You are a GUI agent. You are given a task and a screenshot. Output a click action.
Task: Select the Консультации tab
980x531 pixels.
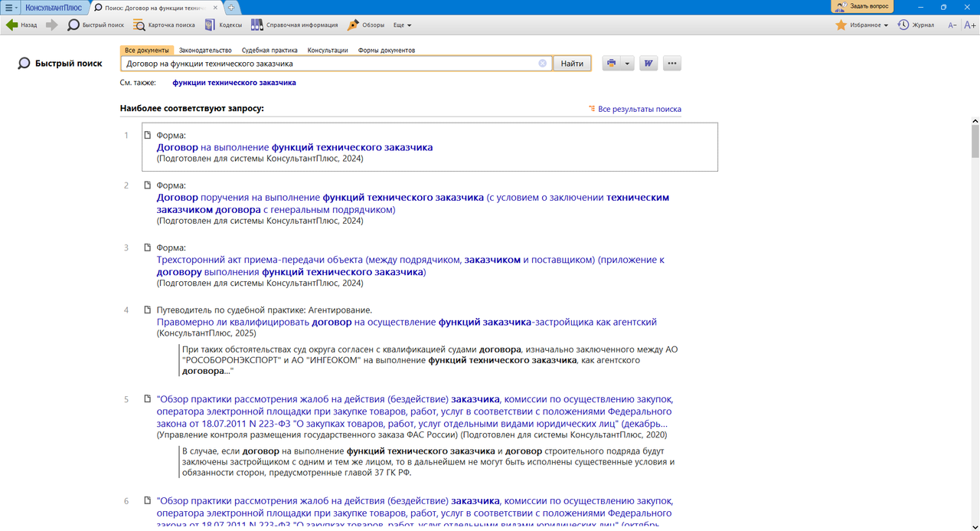[x=328, y=50]
